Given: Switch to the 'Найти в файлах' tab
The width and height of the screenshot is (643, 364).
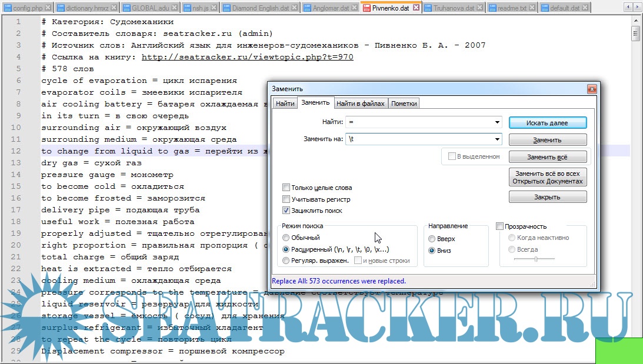Looking at the screenshot, I should click(x=360, y=103).
